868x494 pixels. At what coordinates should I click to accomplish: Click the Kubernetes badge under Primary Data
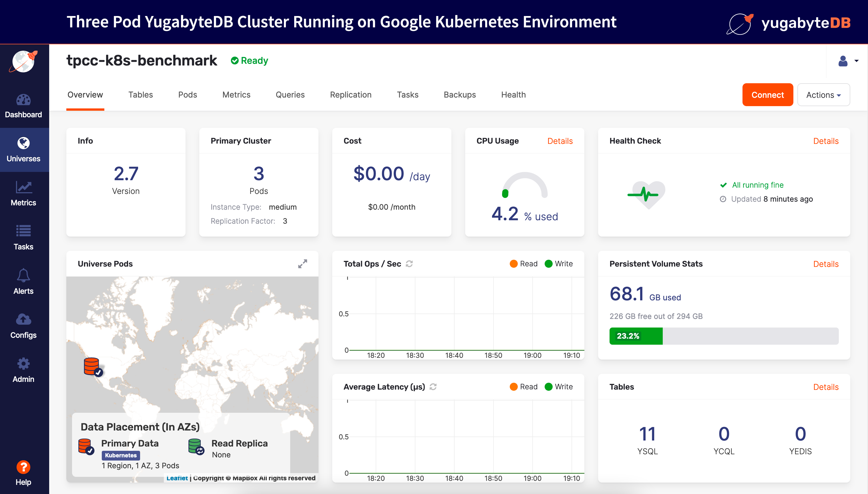(x=121, y=455)
